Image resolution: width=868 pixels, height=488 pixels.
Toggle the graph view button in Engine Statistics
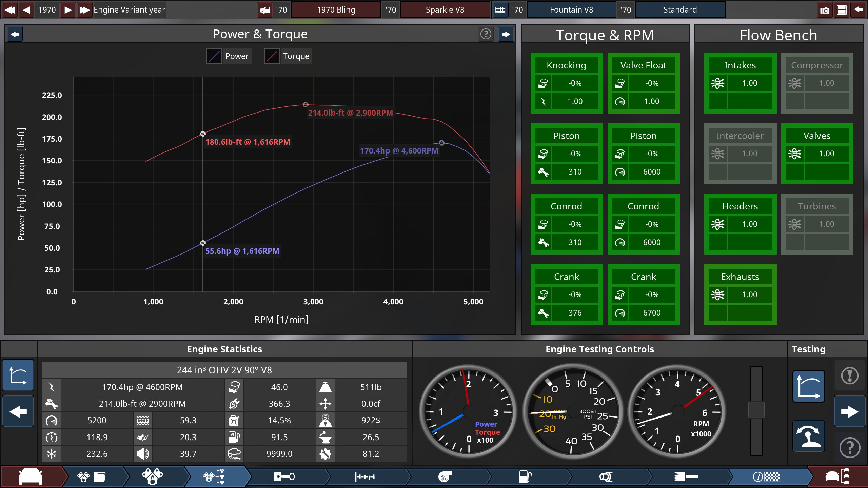click(18, 376)
